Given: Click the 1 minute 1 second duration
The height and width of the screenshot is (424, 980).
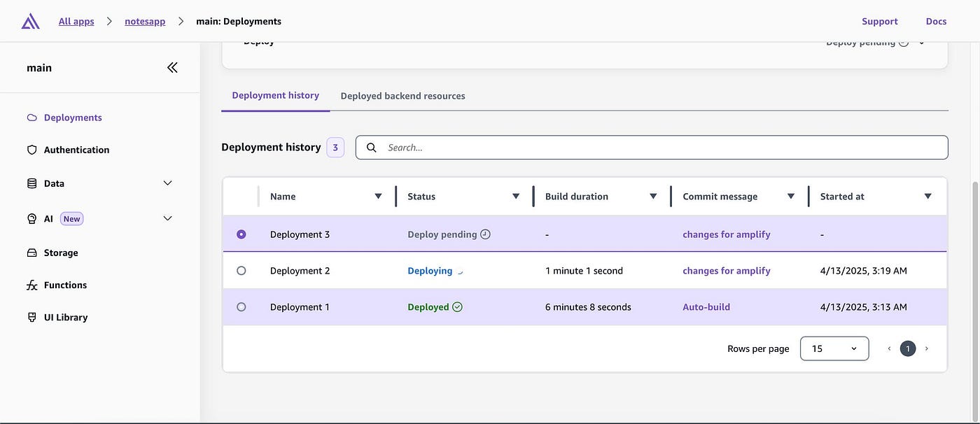Looking at the screenshot, I should [584, 271].
